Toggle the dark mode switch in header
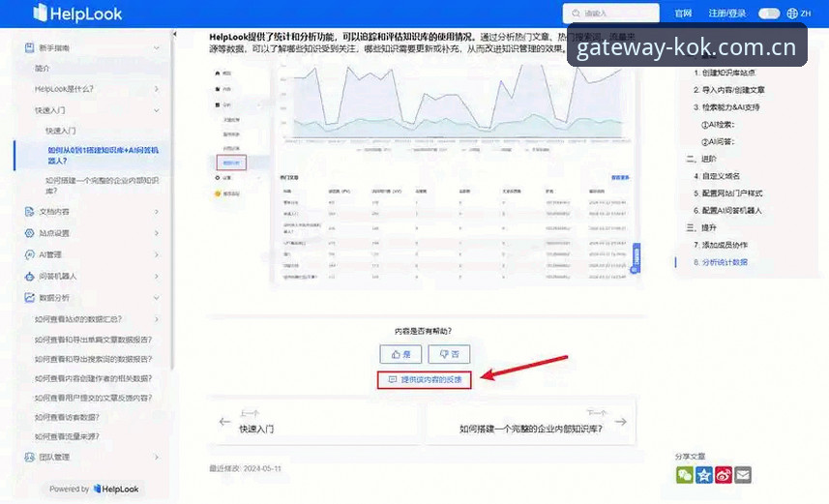 click(x=769, y=14)
